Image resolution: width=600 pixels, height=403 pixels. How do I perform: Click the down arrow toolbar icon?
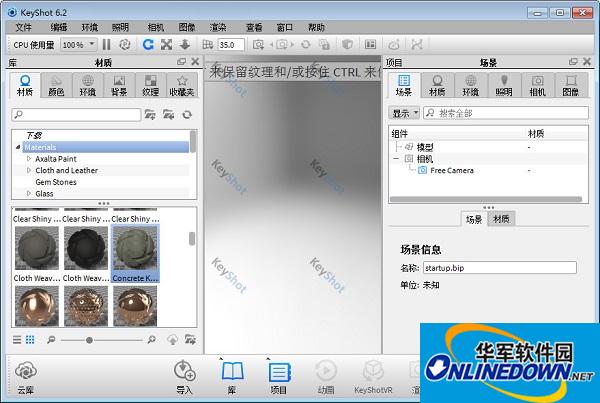pyautogui.click(x=185, y=45)
